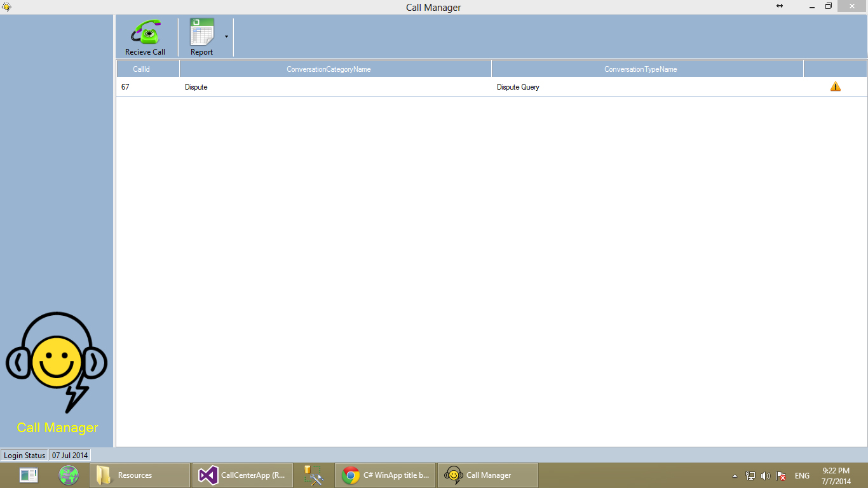Select the Receive Call tool
Viewport: 868px width, 488px height.
click(146, 36)
